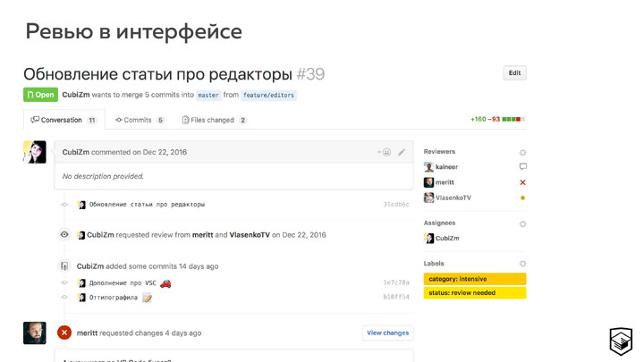The image size is (644, 362).
Task: Click author name CubiZm in comment header
Action: point(75,152)
